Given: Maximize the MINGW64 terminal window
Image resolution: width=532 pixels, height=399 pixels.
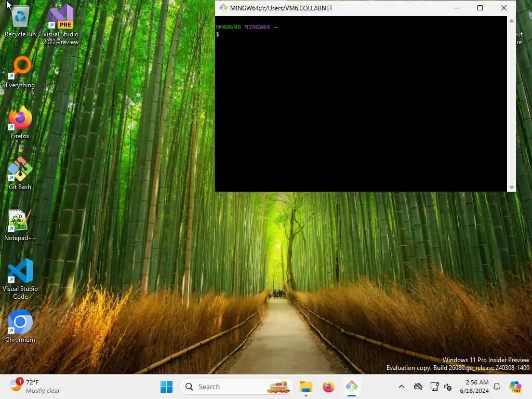Looking at the screenshot, I should (x=480, y=8).
